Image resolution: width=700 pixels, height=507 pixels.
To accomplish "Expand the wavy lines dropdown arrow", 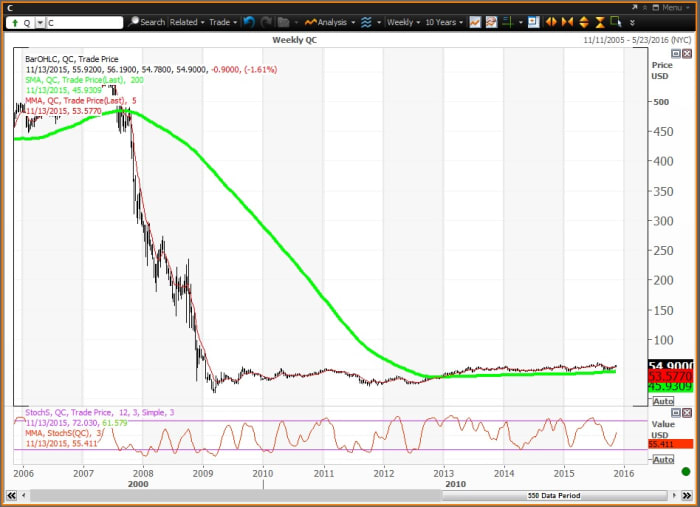I will coord(379,22).
